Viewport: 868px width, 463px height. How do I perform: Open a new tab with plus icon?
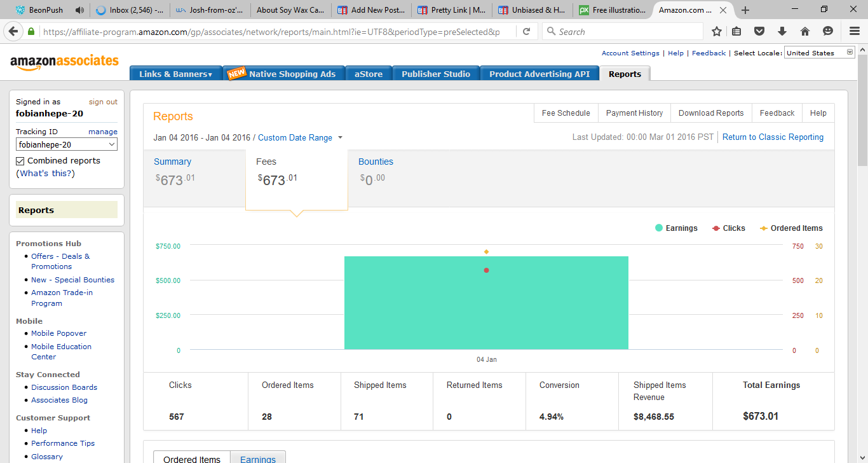(x=745, y=10)
